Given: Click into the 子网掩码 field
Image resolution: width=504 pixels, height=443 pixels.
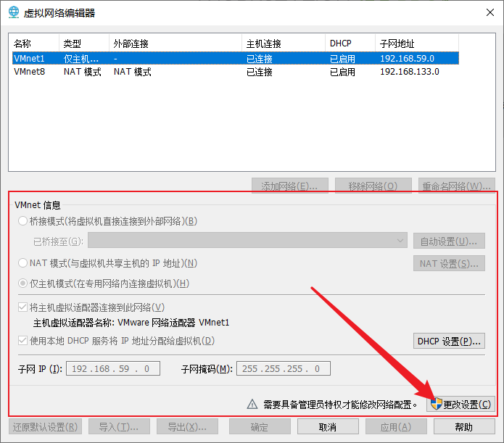Looking at the screenshot, I should pyautogui.click(x=283, y=369).
